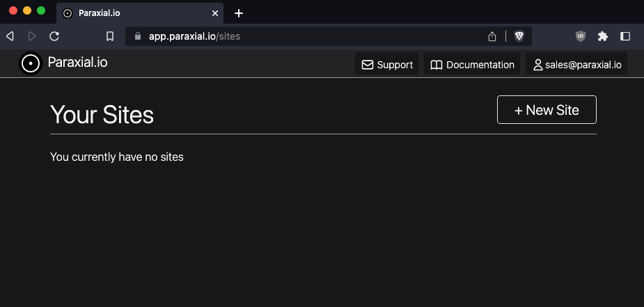644x307 pixels.
Task: Close the Paraxial.io tab
Action: [x=215, y=13]
